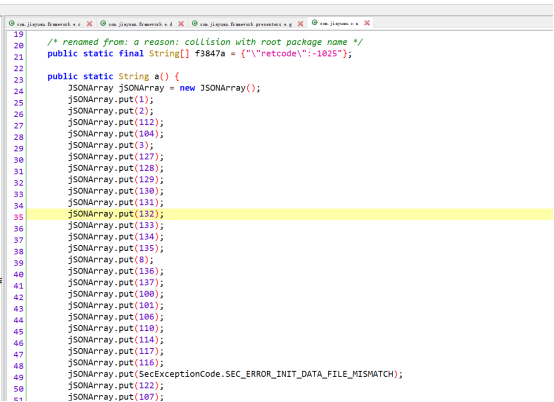Image resolution: width=554 pixels, height=402 pixels.
Task: Select the com.jiayuan.e.a tab
Action: pos(339,24)
